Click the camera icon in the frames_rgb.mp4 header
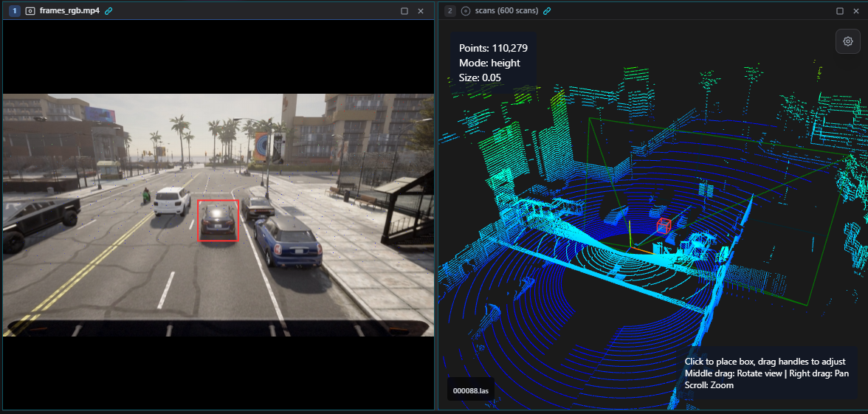Screen dimensions: 868x414 coord(30,10)
